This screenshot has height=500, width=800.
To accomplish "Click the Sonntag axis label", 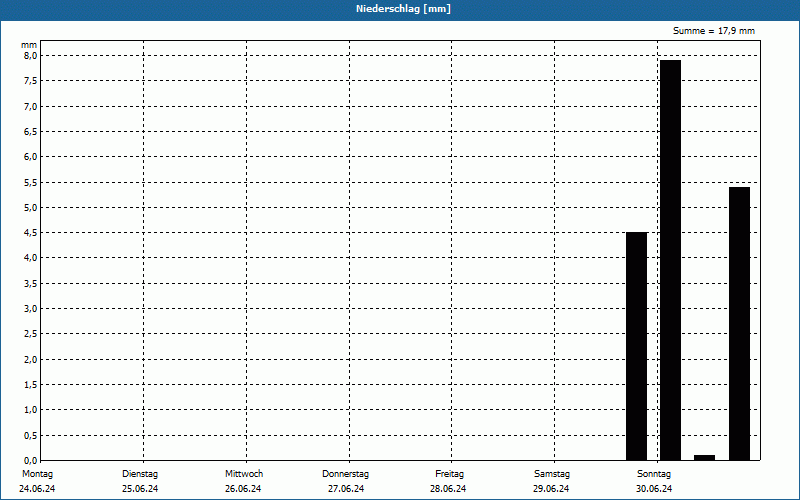I will 654,473.
